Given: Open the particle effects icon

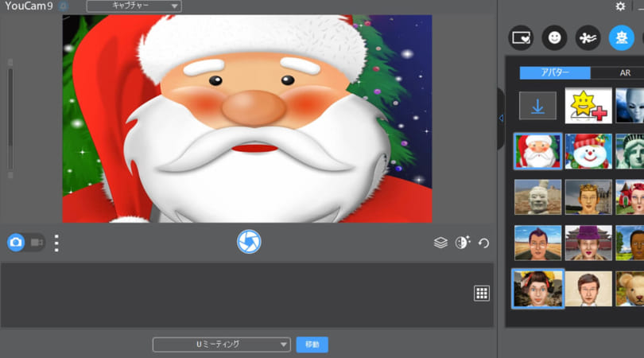Looking at the screenshot, I should (x=588, y=38).
